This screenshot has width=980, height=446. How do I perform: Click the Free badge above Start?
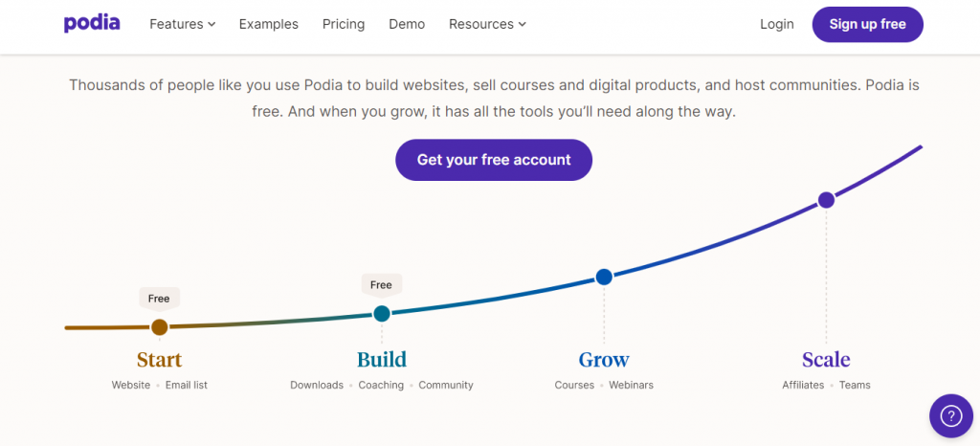click(159, 299)
